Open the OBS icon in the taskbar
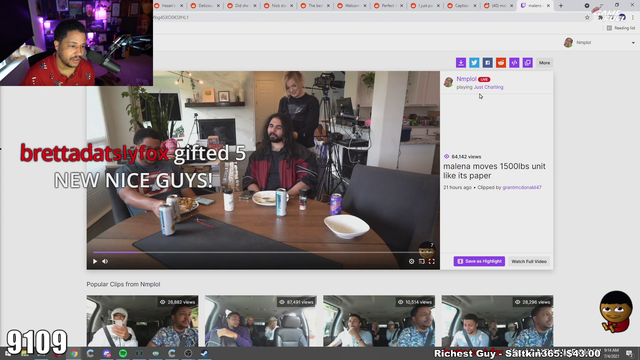The width and height of the screenshot is (640, 360). point(188,353)
